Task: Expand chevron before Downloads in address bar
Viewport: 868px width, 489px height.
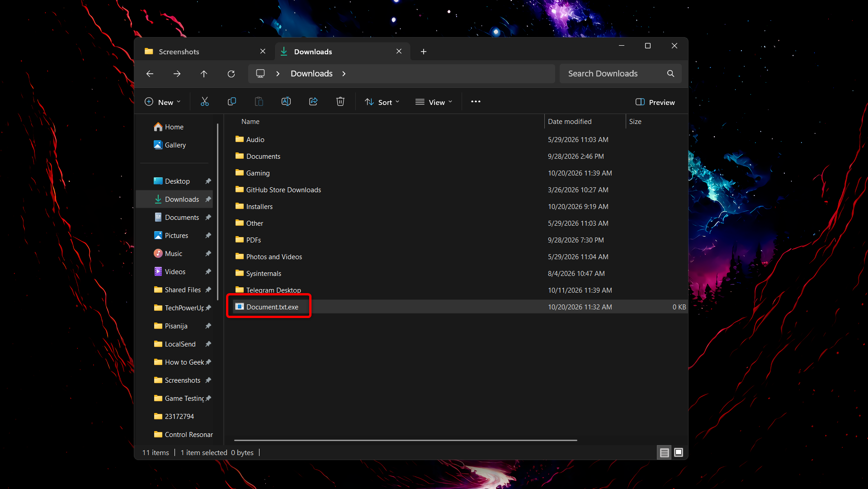Action: click(x=278, y=74)
